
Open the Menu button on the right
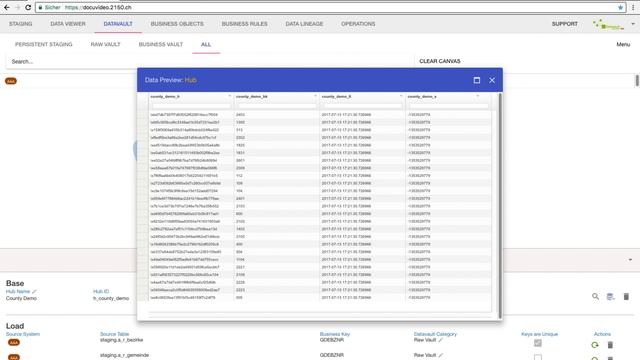pos(623,44)
